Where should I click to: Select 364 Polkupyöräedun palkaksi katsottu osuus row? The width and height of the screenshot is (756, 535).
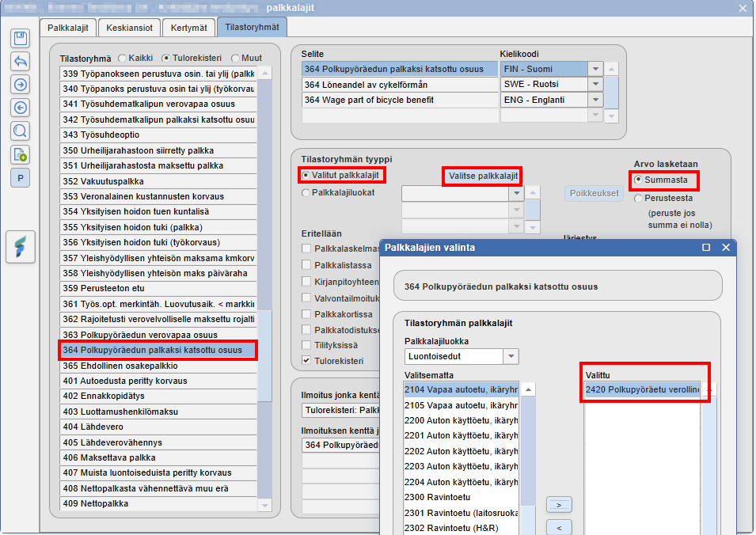point(158,350)
